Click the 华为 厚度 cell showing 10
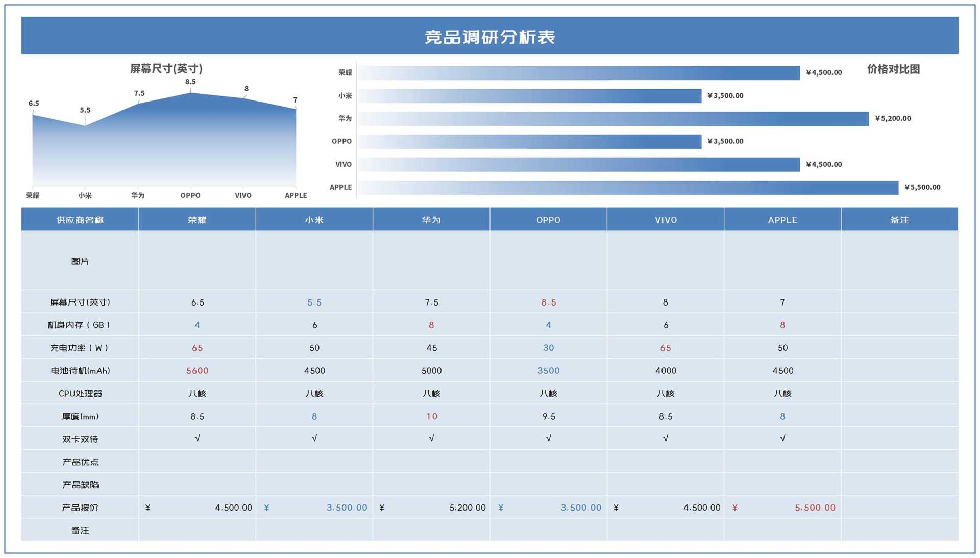The height and width of the screenshot is (558, 980). click(x=431, y=416)
